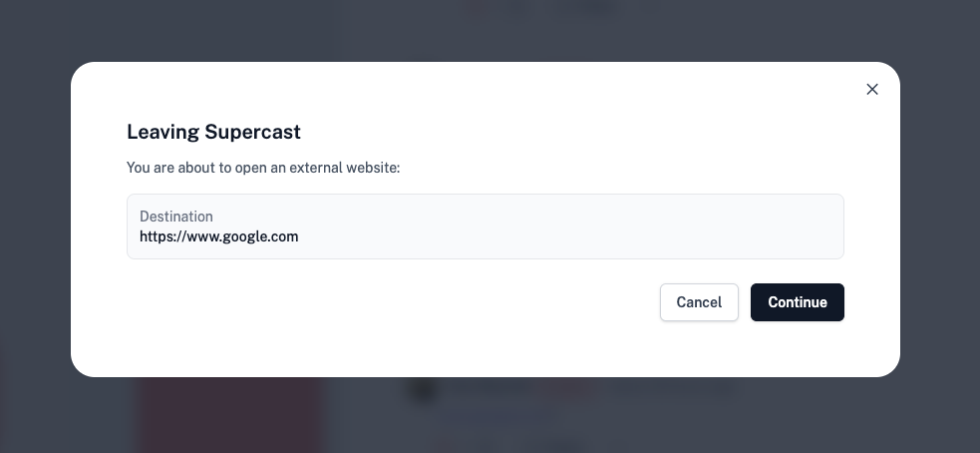Screen dimensions: 980x453
Task: Click the blurred avatar icon below the dialog
Action: tap(421, 389)
